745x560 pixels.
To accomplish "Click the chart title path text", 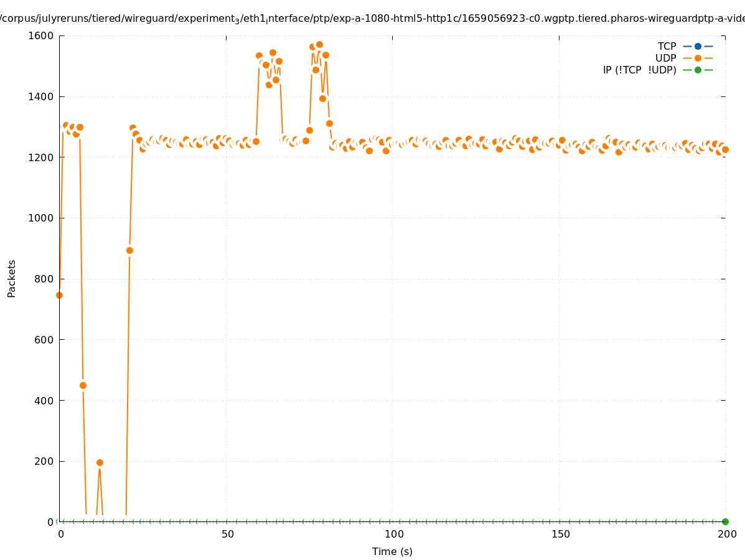I will pos(372,19).
